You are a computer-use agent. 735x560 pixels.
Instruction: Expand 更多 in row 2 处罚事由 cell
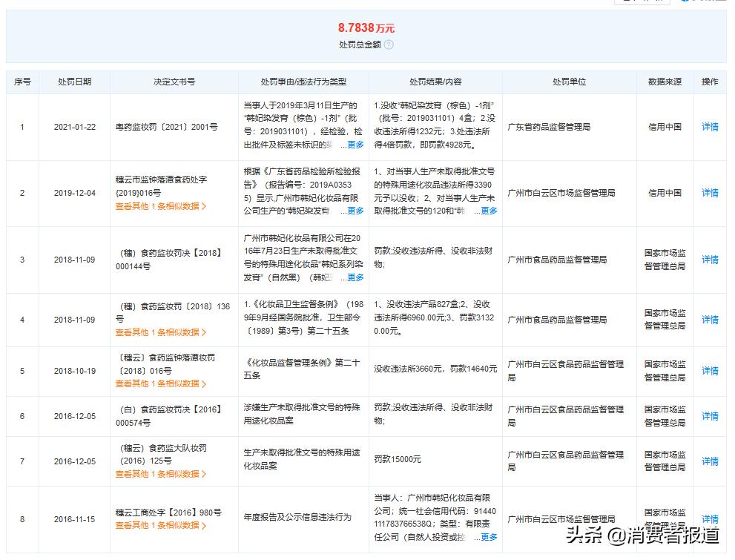[x=355, y=211]
